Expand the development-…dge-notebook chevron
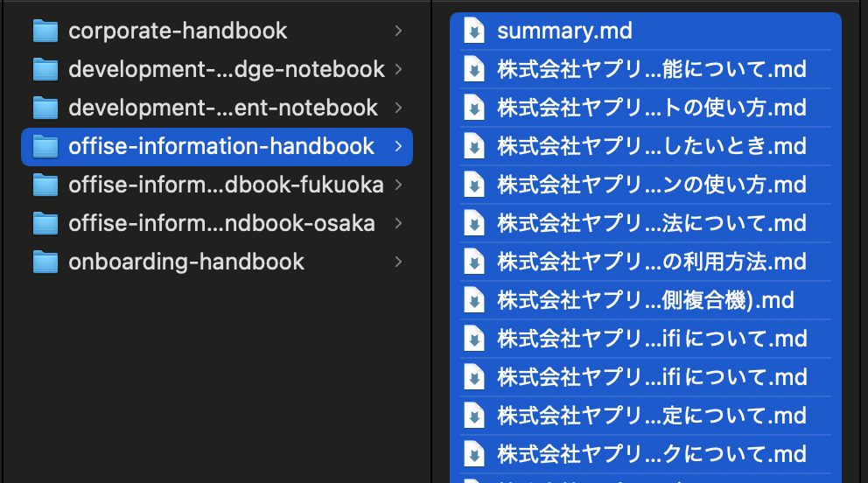Screen dimensions: 868x483 (x=398, y=70)
